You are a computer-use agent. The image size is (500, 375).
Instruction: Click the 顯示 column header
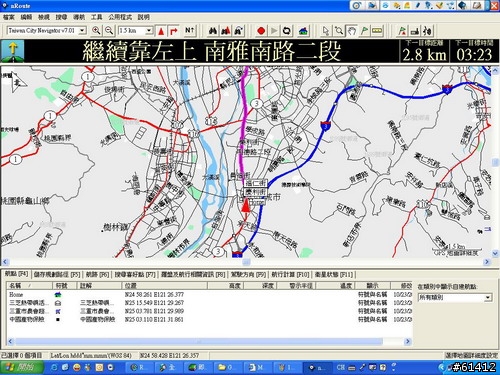(372, 286)
